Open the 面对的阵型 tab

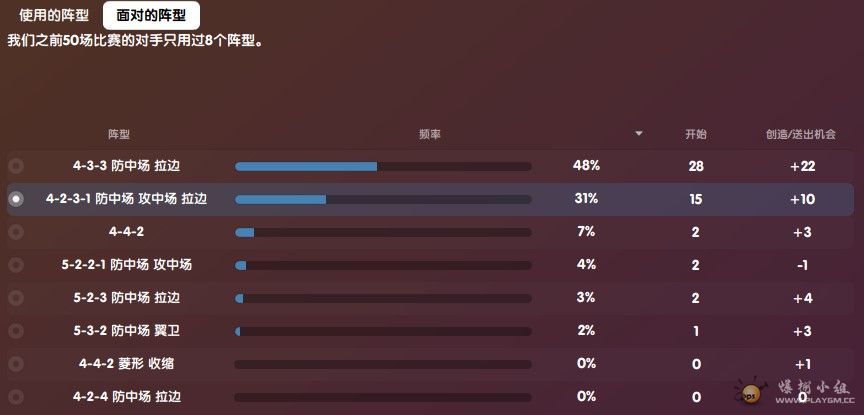tap(151, 15)
